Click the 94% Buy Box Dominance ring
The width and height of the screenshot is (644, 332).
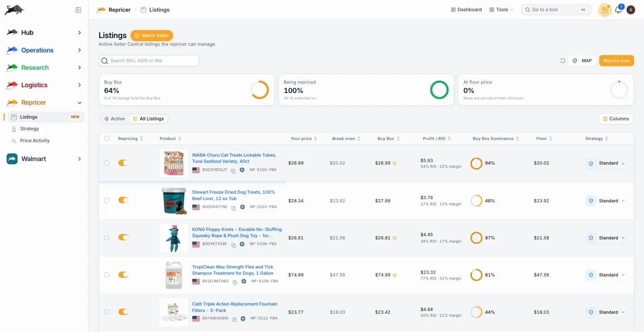pyautogui.click(x=476, y=163)
